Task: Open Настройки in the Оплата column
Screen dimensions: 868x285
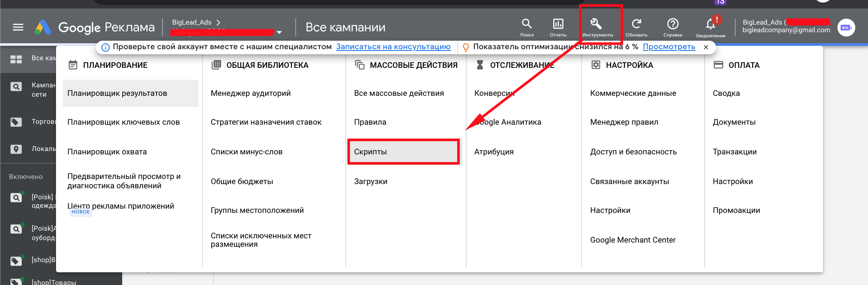Action: click(x=733, y=182)
